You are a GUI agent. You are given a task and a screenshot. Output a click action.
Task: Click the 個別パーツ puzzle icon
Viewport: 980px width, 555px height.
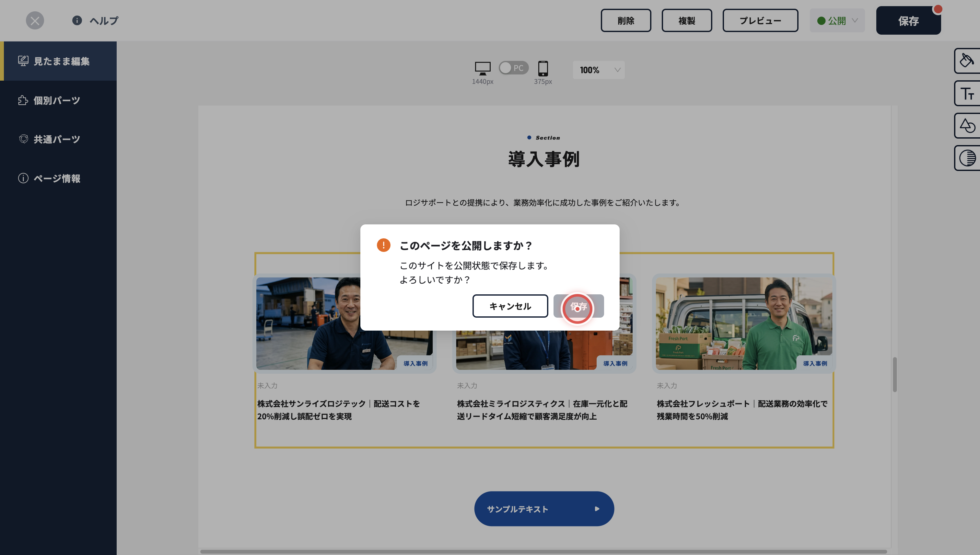pyautogui.click(x=23, y=100)
